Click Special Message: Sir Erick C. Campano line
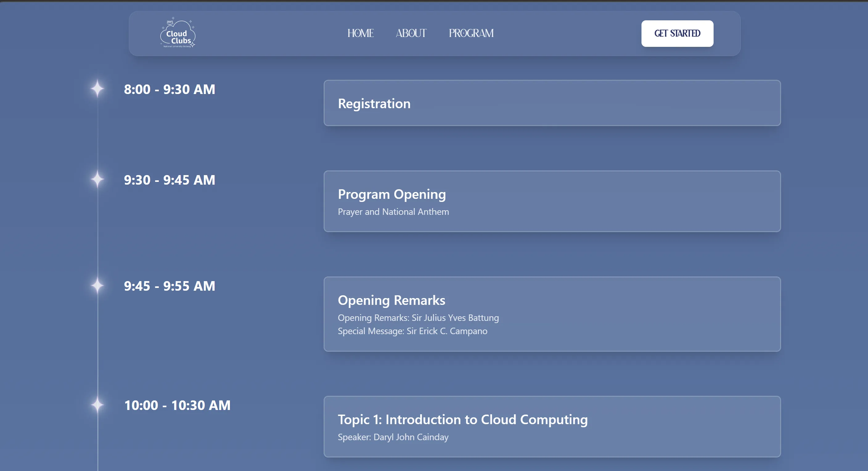 tap(412, 331)
